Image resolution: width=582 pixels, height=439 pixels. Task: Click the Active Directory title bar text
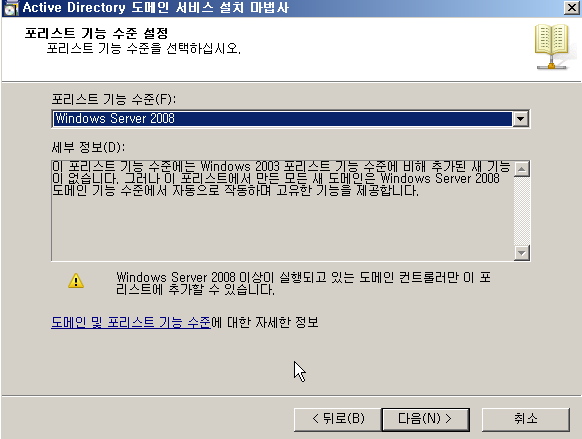pos(156,8)
